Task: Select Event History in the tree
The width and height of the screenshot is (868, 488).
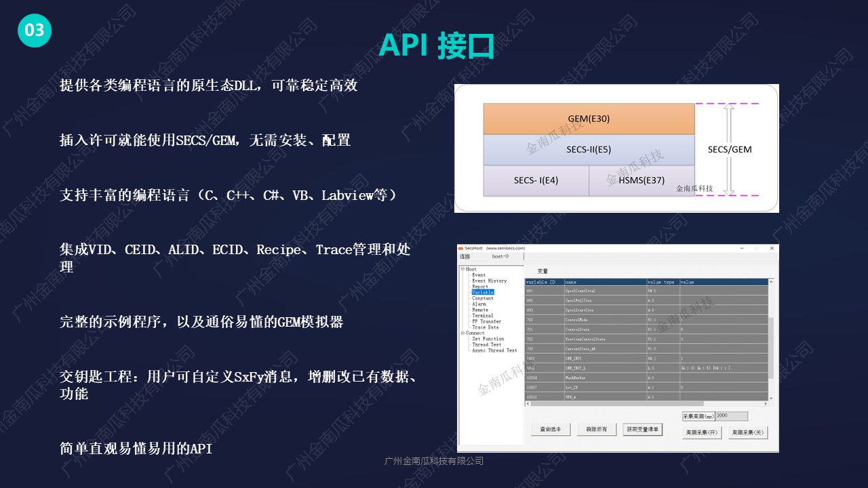Action: coord(489,281)
